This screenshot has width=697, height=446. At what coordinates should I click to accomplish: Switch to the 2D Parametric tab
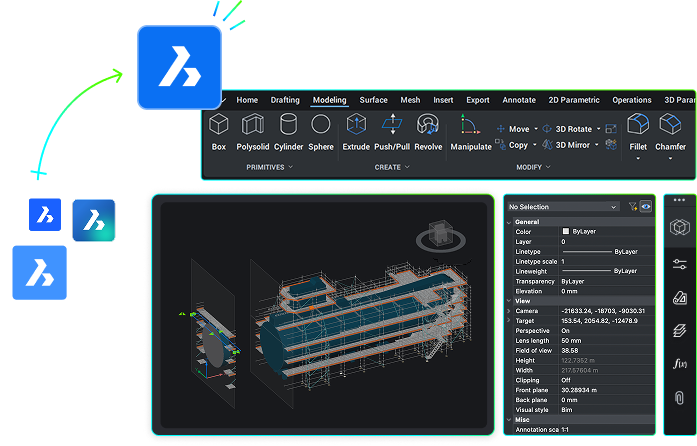[x=574, y=100]
